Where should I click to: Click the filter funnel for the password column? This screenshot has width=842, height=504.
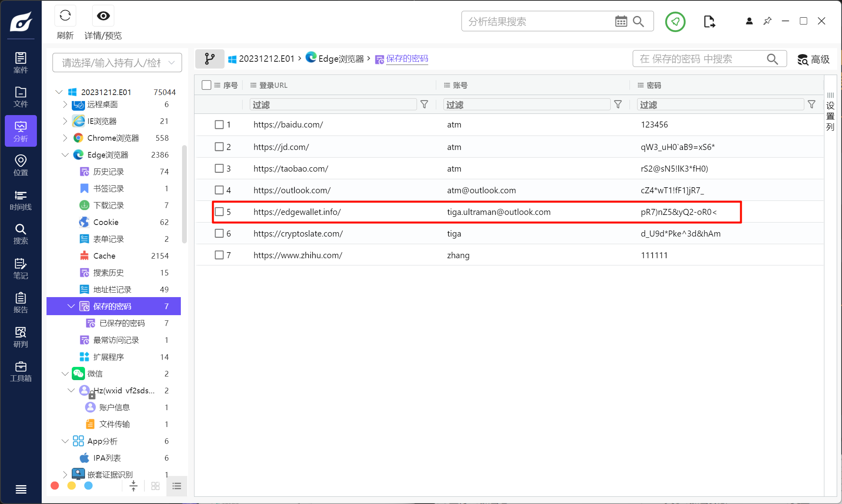click(x=812, y=105)
